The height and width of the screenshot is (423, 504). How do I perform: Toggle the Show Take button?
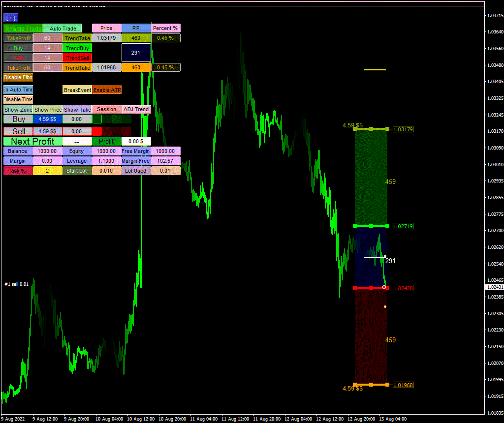pos(77,110)
